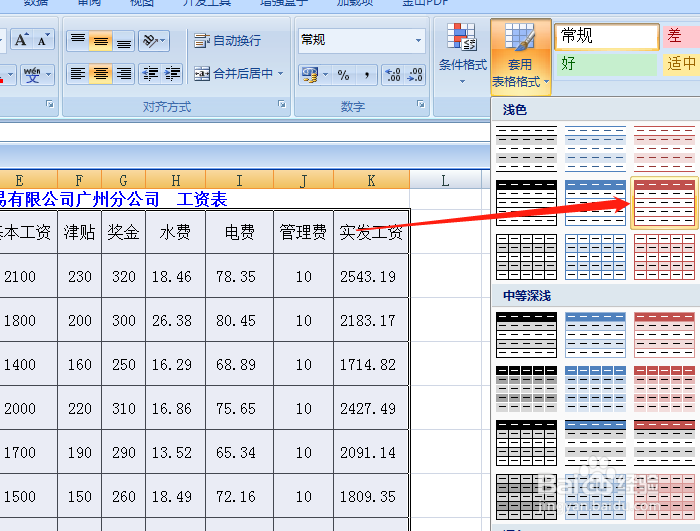Open the 加载项 ribbon tab
700x531 pixels.
point(355,3)
